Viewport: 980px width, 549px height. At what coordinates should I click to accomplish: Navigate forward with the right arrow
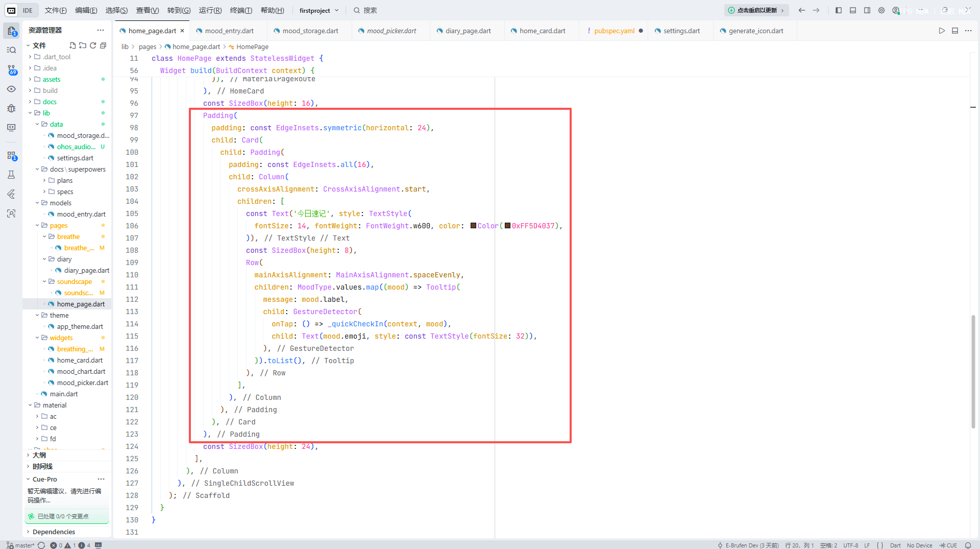(x=816, y=10)
